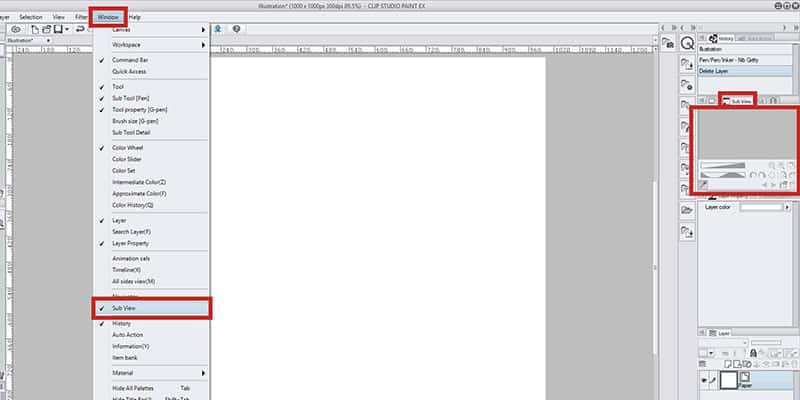Click the Sub View import image folder icon
800x400 pixels.
tap(783, 185)
